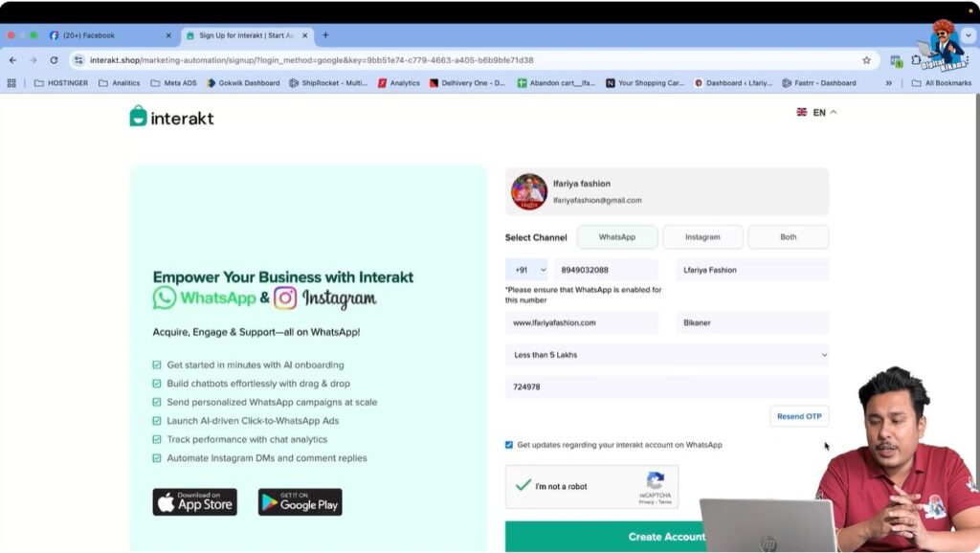The height and width of the screenshot is (553, 980).
Task: Click the bookmark star in the address bar
Action: [x=864, y=58]
